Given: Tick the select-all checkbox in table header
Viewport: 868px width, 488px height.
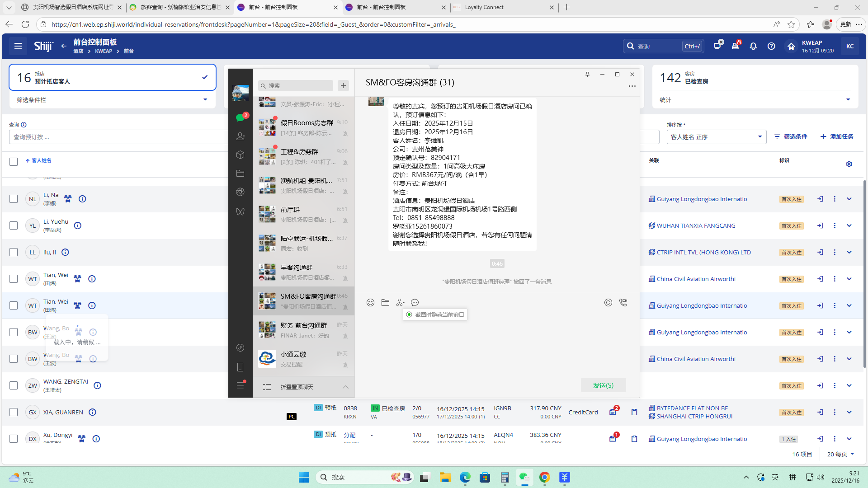Looking at the screenshot, I should click(14, 161).
